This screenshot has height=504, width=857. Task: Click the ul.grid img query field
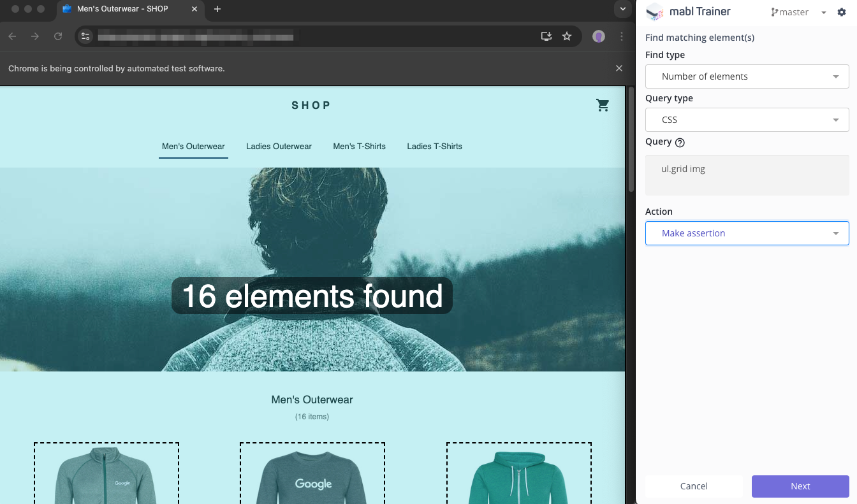[747, 175]
